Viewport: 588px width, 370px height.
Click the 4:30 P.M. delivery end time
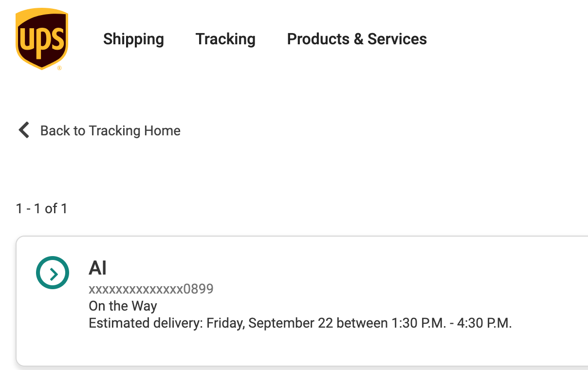pyautogui.click(x=484, y=323)
